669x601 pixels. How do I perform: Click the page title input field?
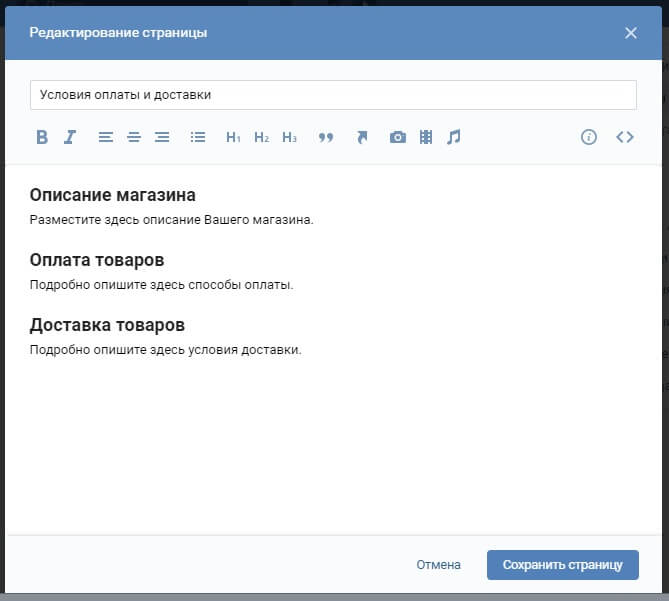pos(333,95)
